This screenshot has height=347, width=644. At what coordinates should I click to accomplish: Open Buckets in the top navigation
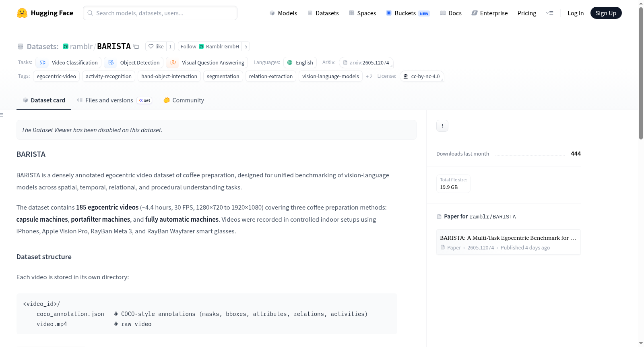(x=408, y=13)
